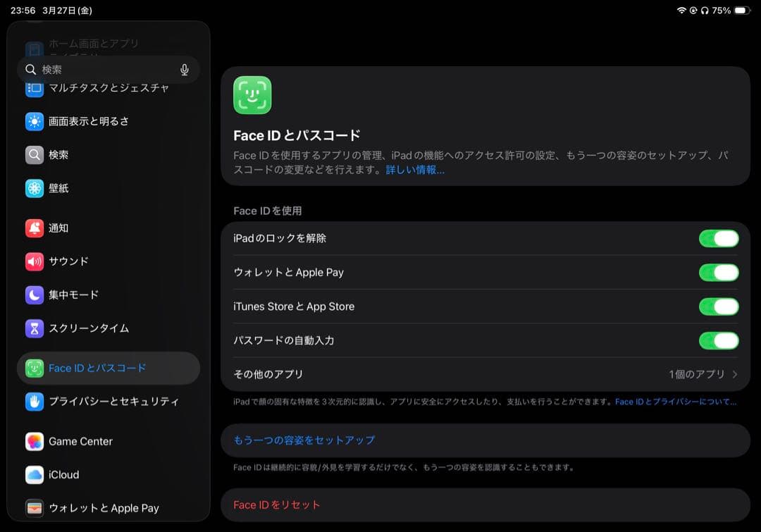Select 集中モード sidebar label
Screen dimensions: 761x532
tap(74, 295)
